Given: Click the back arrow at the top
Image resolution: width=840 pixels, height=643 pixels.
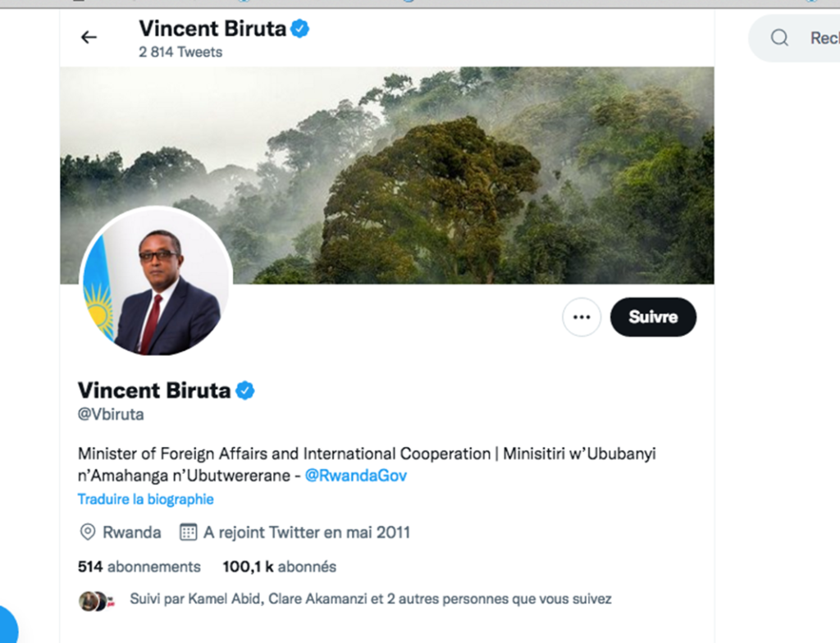Looking at the screenshot, I should (89, 37).
